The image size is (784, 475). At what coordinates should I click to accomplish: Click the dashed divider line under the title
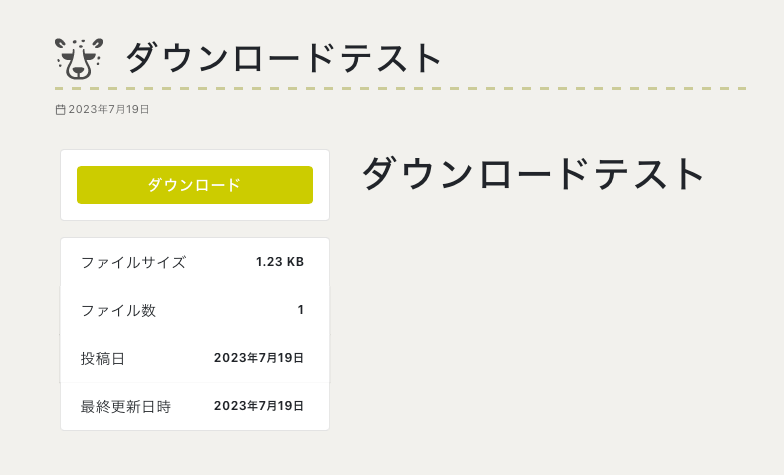click(x=400, y=89)
